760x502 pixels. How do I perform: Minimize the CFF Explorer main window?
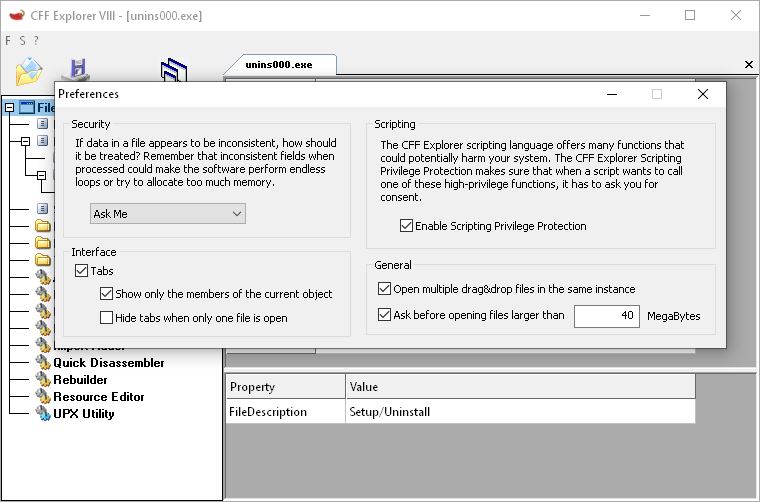point(645,16)
